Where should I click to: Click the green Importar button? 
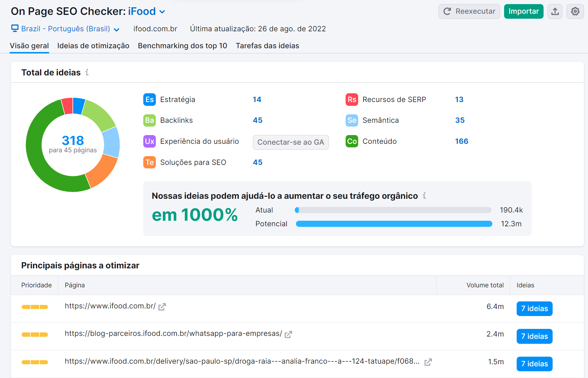[x=523, y=11]
